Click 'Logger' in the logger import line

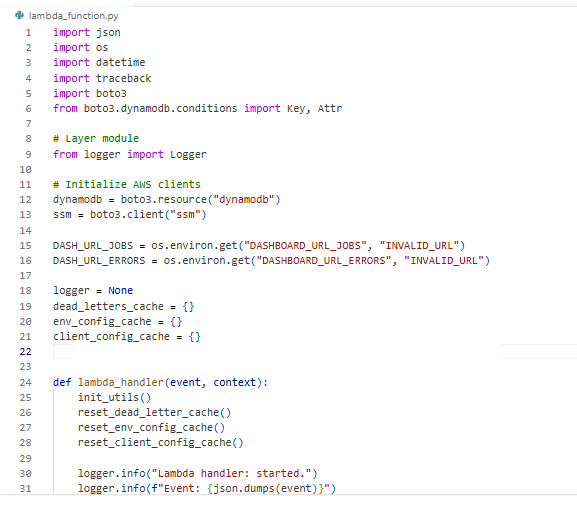coord(188,155)
